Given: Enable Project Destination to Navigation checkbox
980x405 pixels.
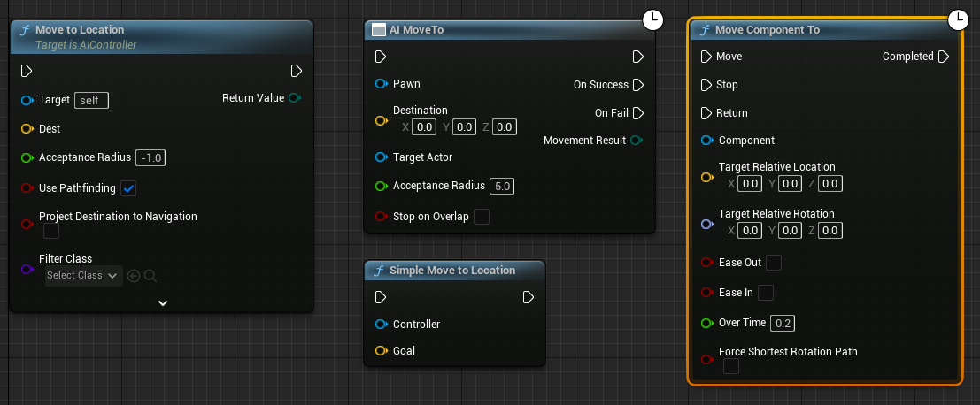Looking at the screenshot, I should point(51,231).
